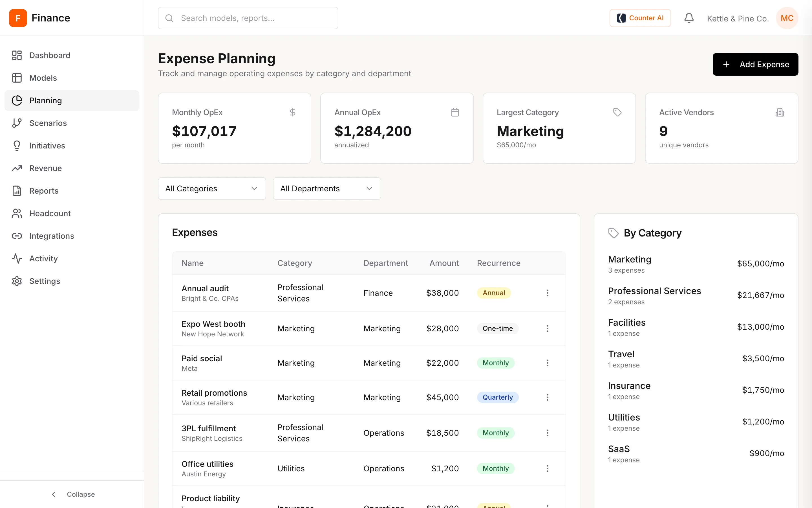Click the Initiatives lightbulb icon
The width and height of the screenshot is (812, 508).
tap(17, 145)
